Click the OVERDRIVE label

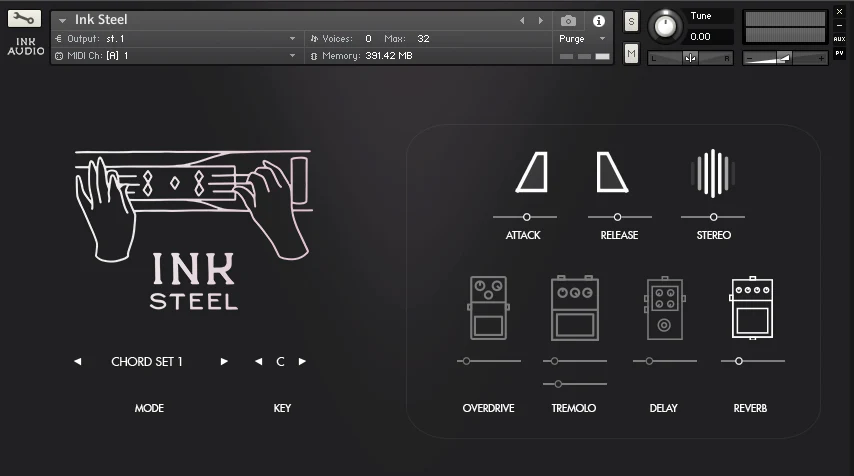coord(489,408)
